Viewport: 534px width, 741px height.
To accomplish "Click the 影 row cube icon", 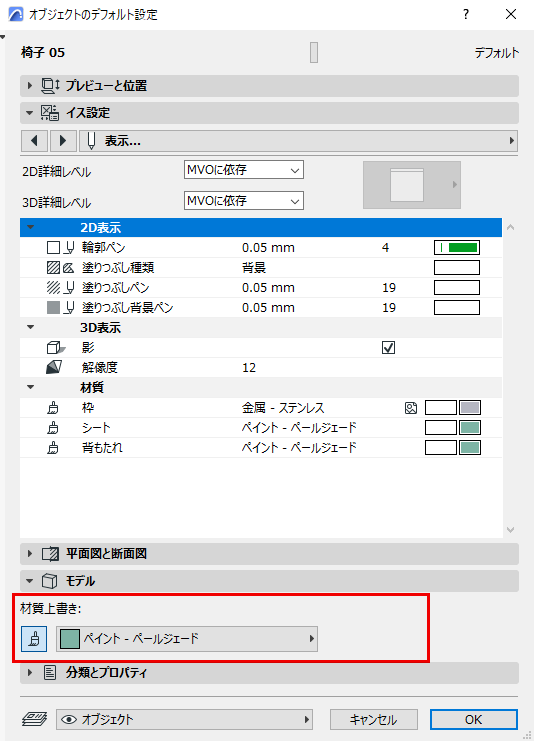I will (x=56, y=348).
